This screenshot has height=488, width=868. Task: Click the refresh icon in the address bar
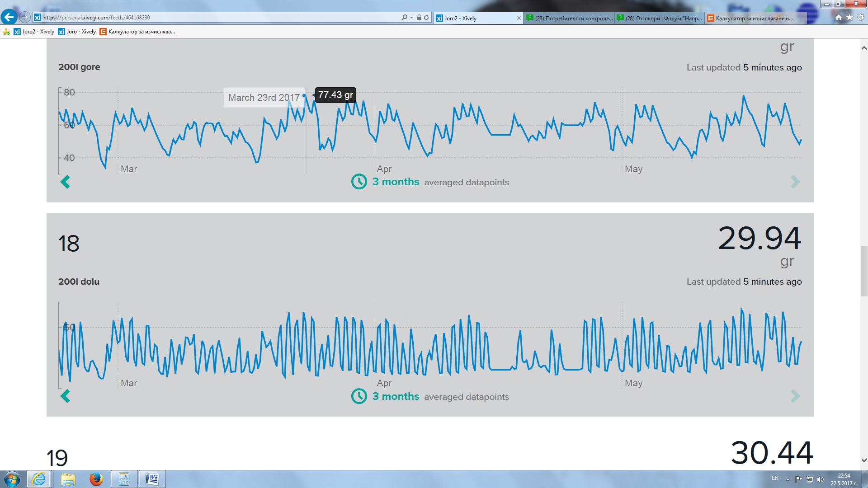click(426, 17)
